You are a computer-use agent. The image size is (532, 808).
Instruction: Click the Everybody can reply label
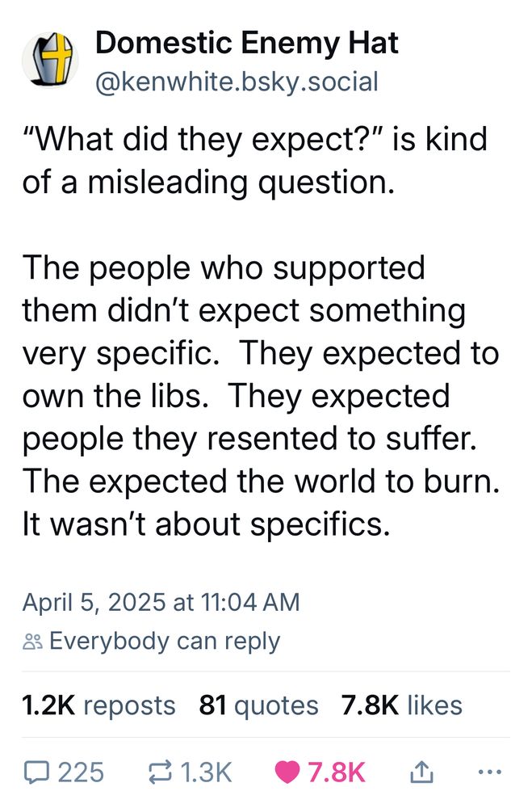(165, 642)
